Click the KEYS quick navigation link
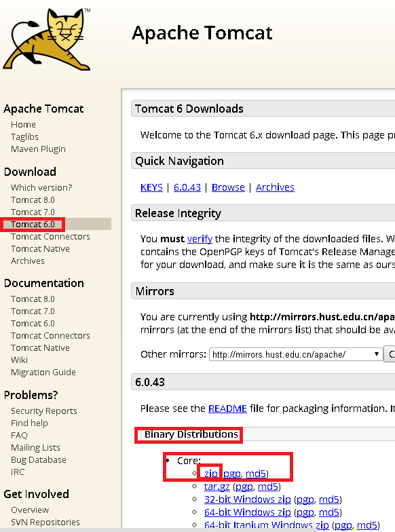This screenshot has height=532, width=395. point(151,187)
